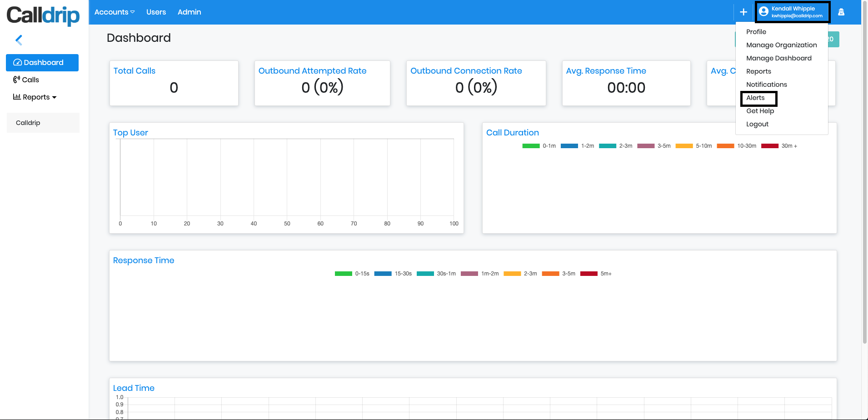Viewport: 868px width, 420px height.
Task: Click the Top User bar chart area
Action: coord(287,177)
